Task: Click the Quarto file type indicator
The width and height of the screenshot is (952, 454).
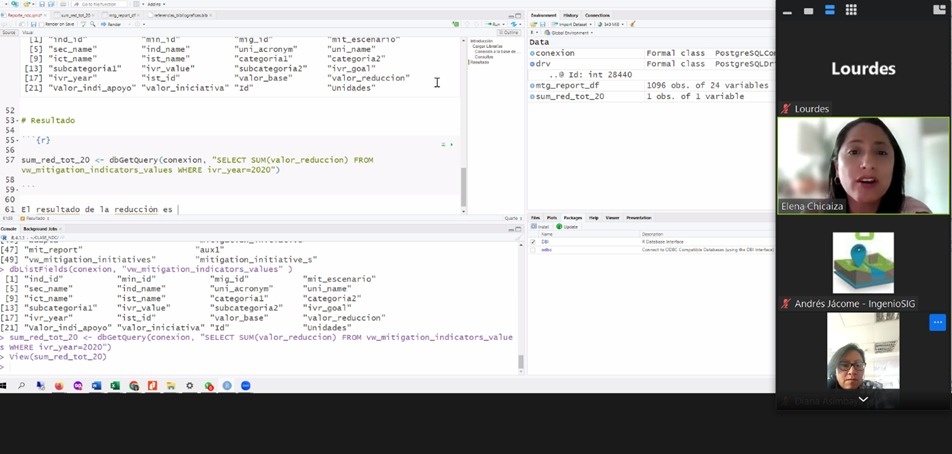Action: coord(512,217)
